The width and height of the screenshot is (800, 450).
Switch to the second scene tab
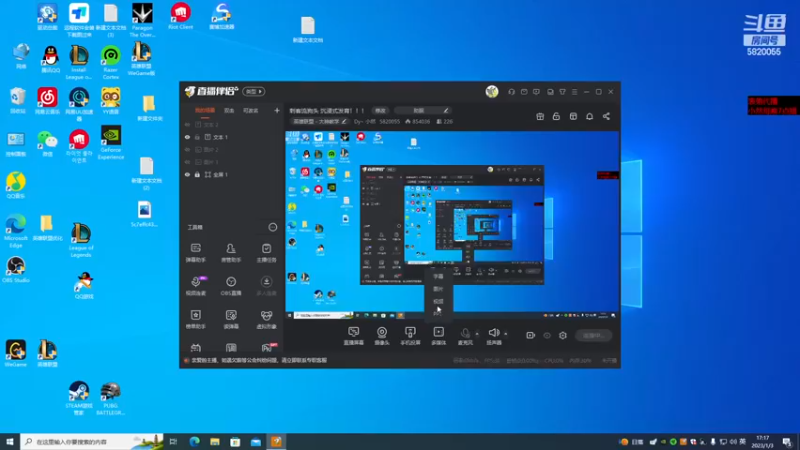point(229,110)
